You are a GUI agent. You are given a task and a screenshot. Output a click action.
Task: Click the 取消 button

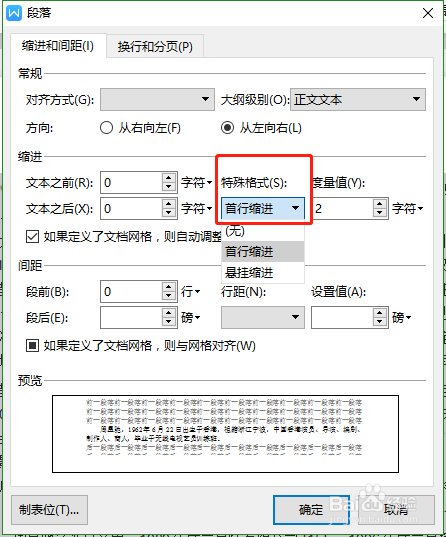[x=396, y=510]
